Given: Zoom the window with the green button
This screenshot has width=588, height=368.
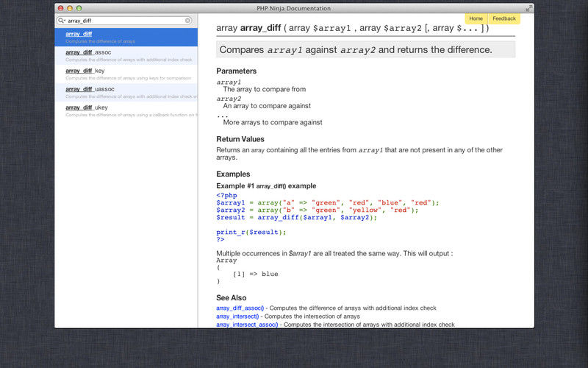Looking at the screenshot, I should pyautogui.click(x=79, y=8).
